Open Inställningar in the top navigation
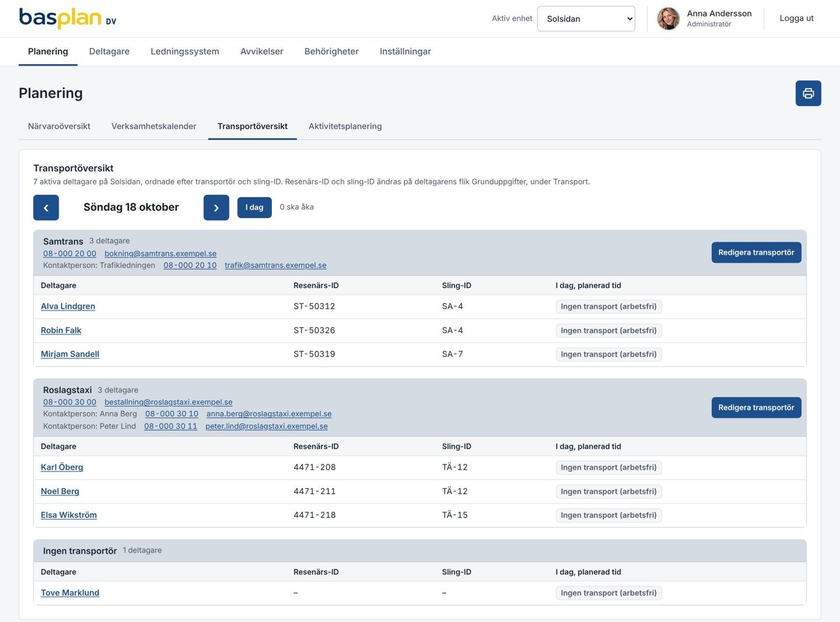The width and height of the screenshot is (840, 622). tap(405, 51)
